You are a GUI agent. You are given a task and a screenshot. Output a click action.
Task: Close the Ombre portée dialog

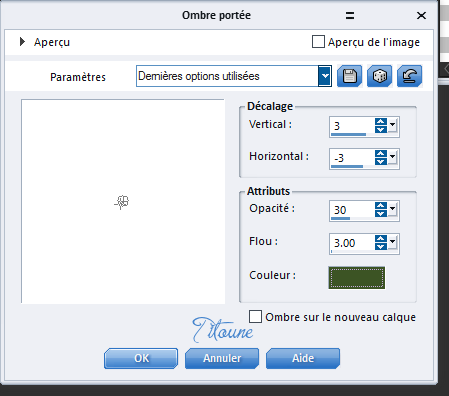coord(421,15)
